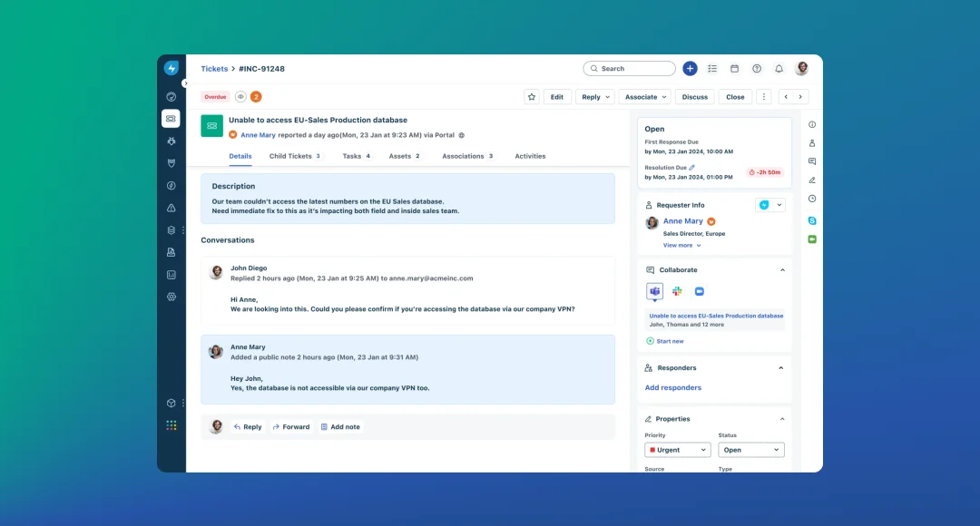
Task: Go to the previous ticket arrow
Action: pyautogui.click(x=786, y=97)
